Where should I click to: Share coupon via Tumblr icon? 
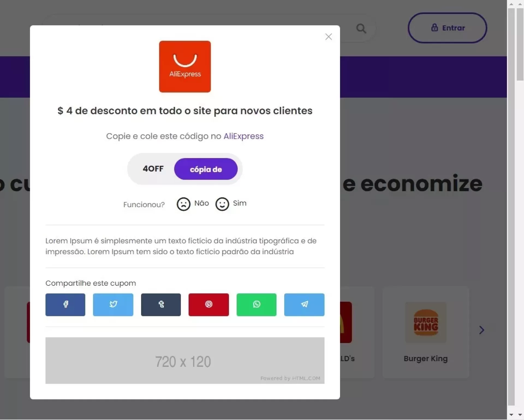(161, 305)
